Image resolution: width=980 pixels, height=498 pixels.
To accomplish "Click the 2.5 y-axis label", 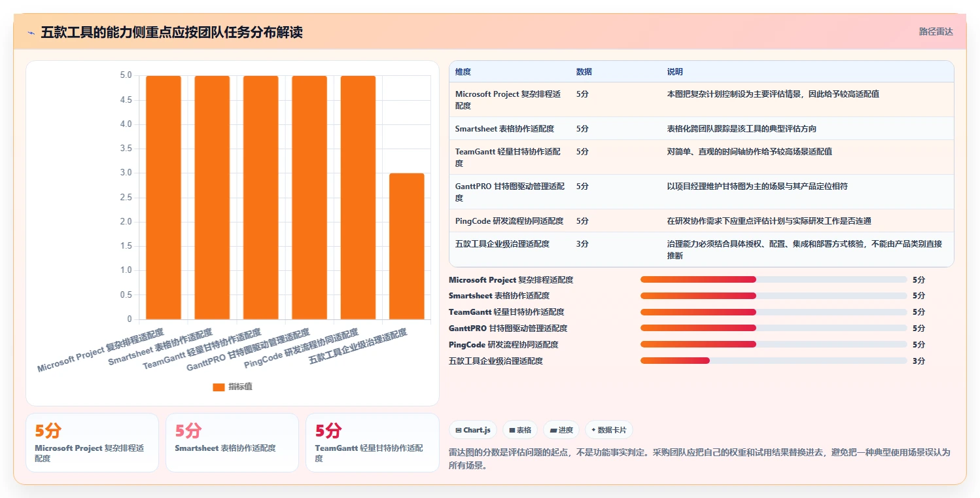I will click(126, 198).
